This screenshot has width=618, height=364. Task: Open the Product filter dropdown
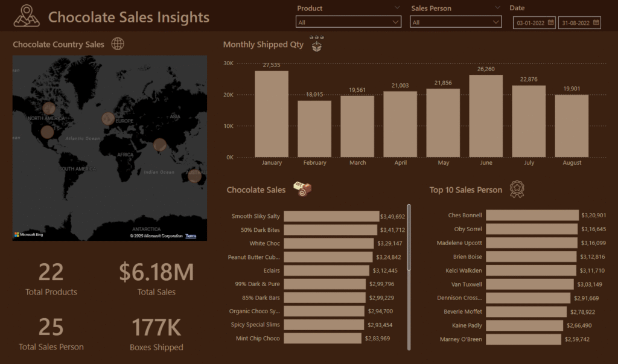click(x=348, y=22)
